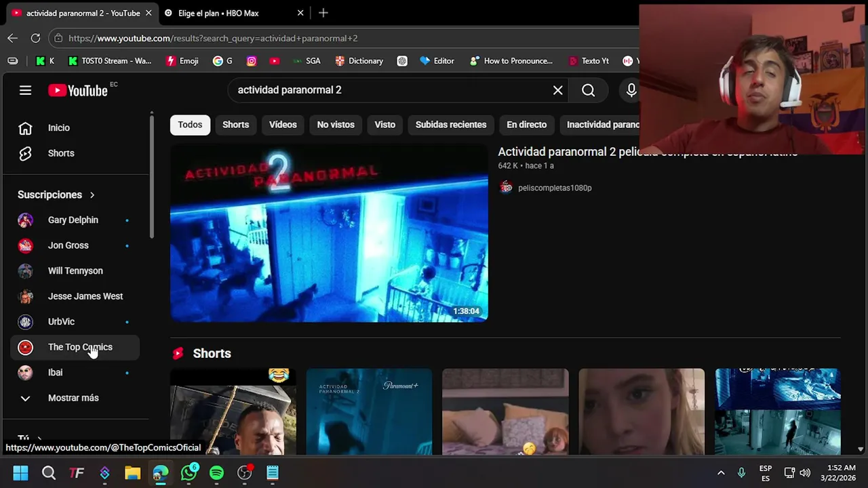Open the SGA bookmark
Screen dimensions: 868x488
pyautogui.click(x=307, y=61)
